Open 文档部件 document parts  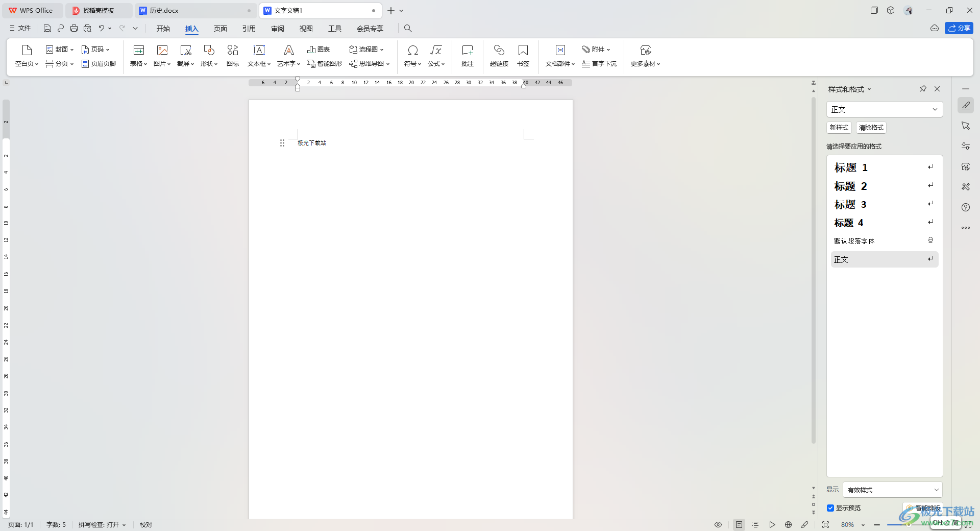560,56
